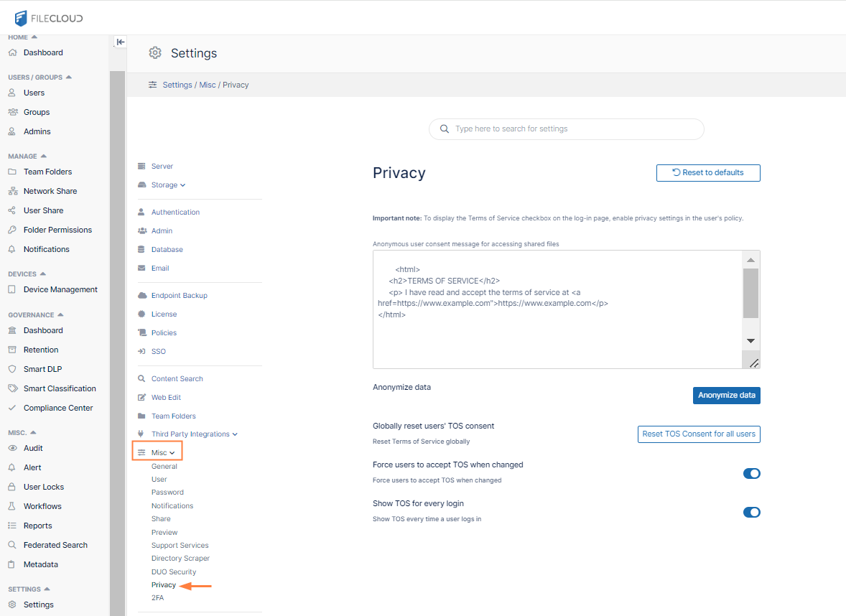Click the Network Share icon
The width and height of the screenshot is (846, 616).
coord(11,191)
